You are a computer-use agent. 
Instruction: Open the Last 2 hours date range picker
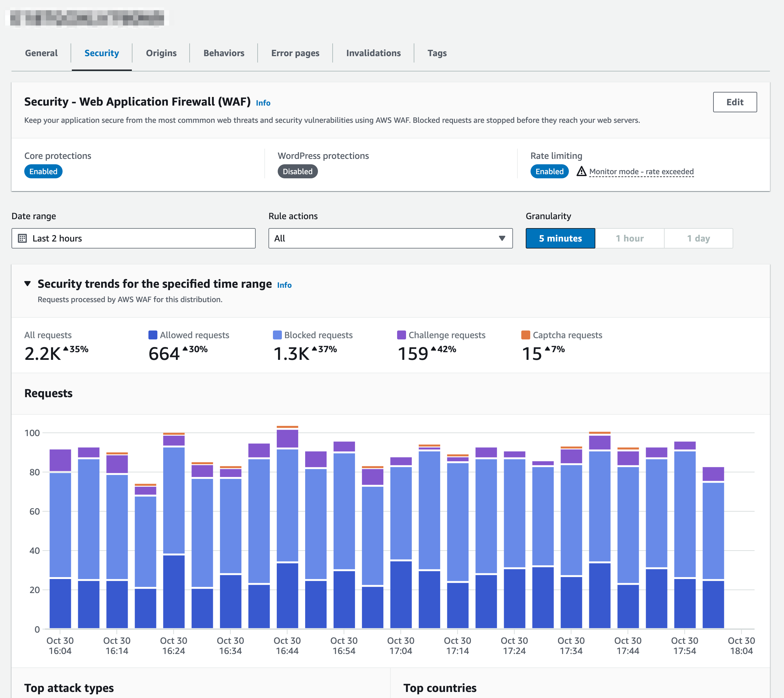click(x=133, y=238)
